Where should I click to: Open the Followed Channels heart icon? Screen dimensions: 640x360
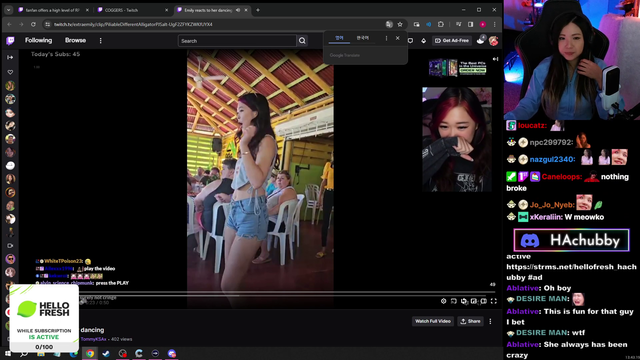coord(10,72)
